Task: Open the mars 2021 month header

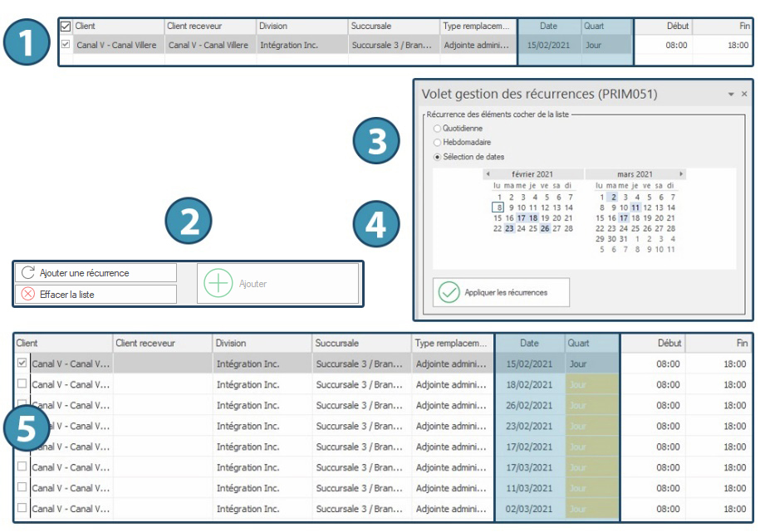Action: point(635,174)
